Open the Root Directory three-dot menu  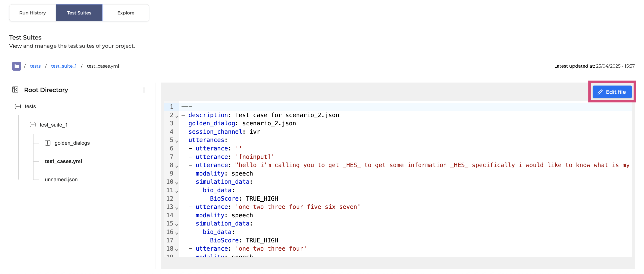pos(144,90)
